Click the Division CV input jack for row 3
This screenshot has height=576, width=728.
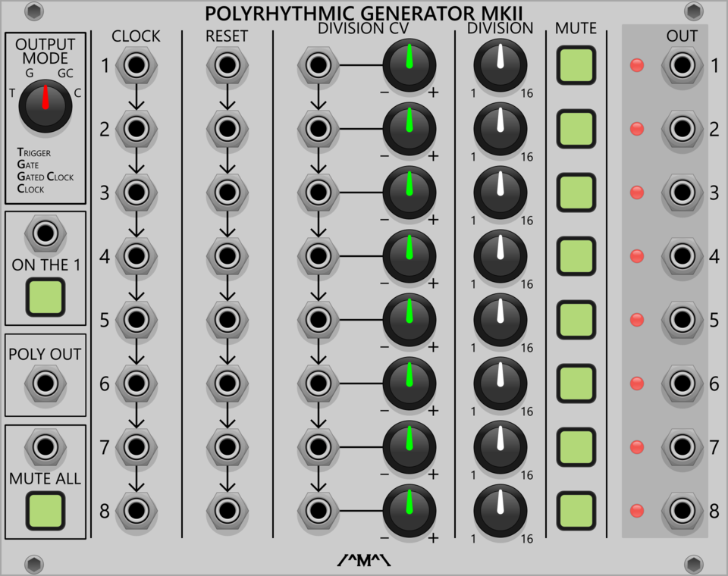point(318,193)
